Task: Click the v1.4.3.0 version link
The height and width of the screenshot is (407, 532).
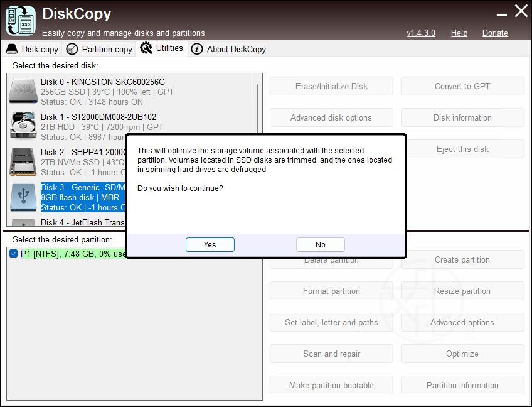Action: (420, 33)
